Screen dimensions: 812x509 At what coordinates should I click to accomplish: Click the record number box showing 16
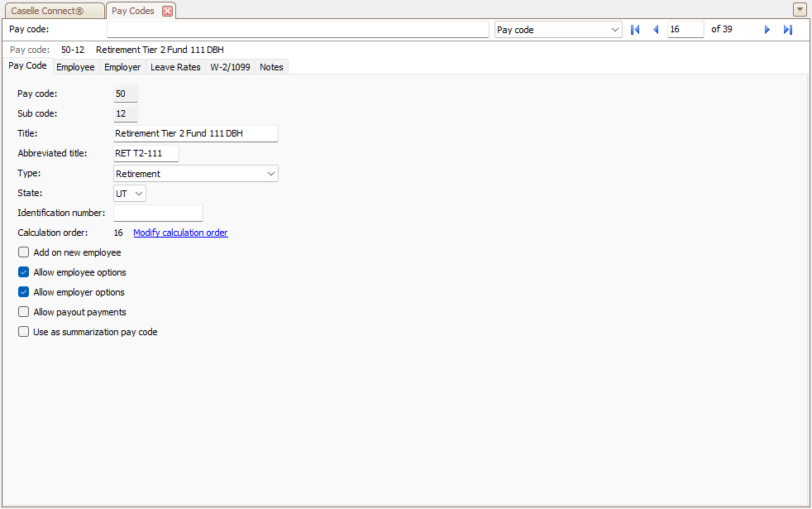point(685,30)
